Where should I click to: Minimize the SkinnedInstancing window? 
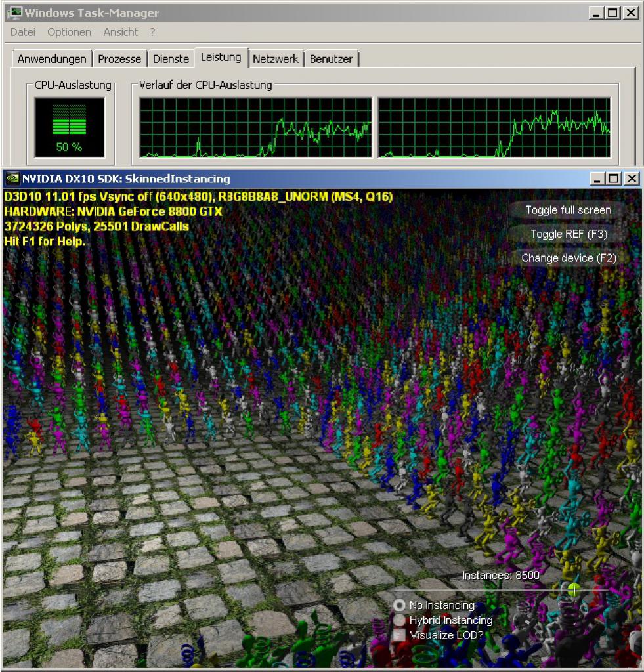click(x=597, y=178)
